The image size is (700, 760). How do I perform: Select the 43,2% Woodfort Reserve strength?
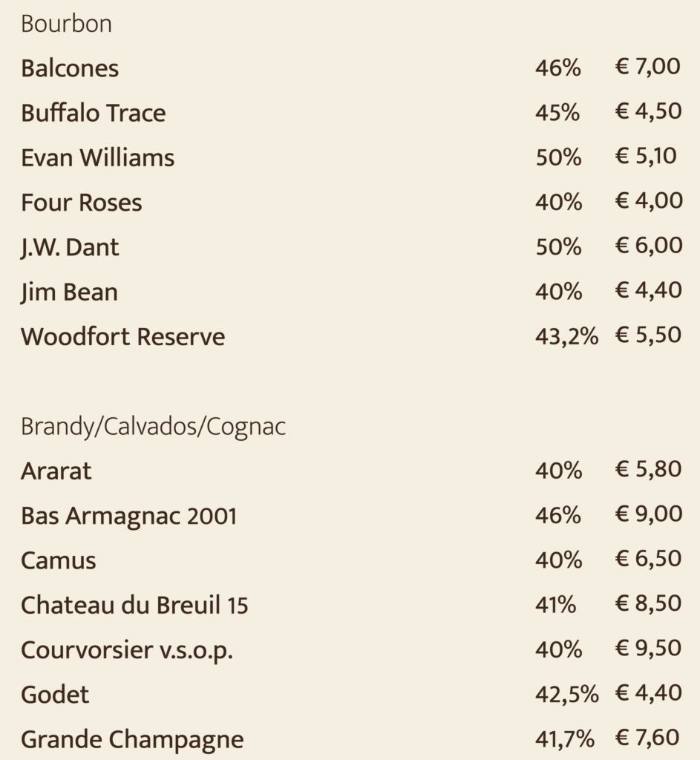click(566, 336)
